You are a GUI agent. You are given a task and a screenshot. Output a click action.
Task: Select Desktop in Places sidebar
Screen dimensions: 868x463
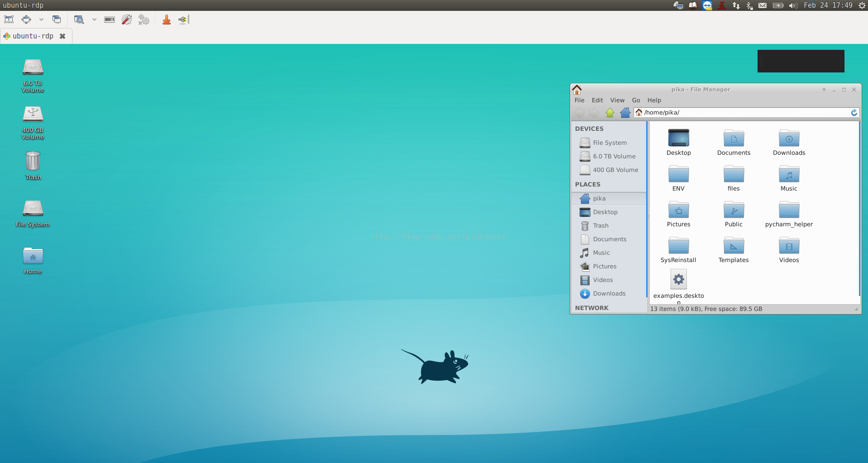coord(609,212)
